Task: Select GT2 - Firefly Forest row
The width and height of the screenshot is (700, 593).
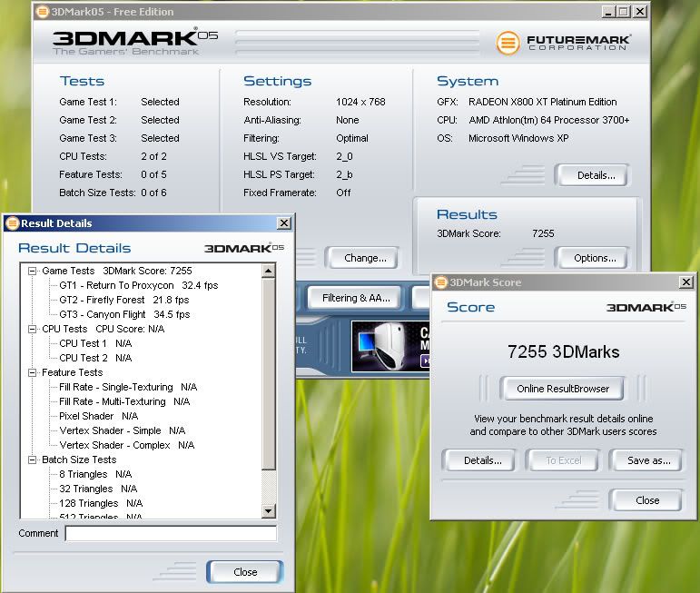Action: point(124,300)
